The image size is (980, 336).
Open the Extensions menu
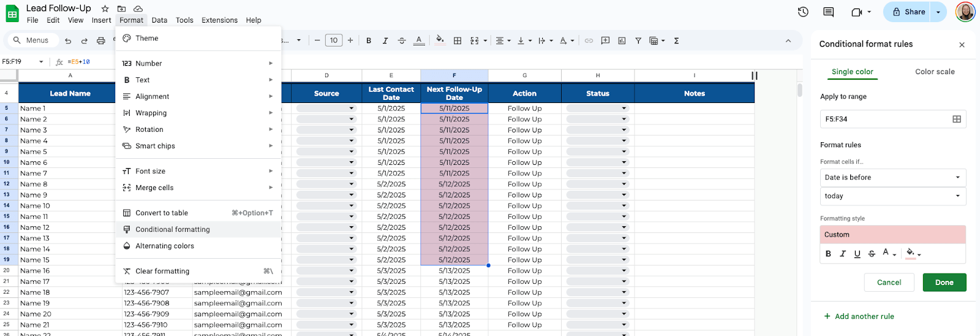(x=219, y=20)
